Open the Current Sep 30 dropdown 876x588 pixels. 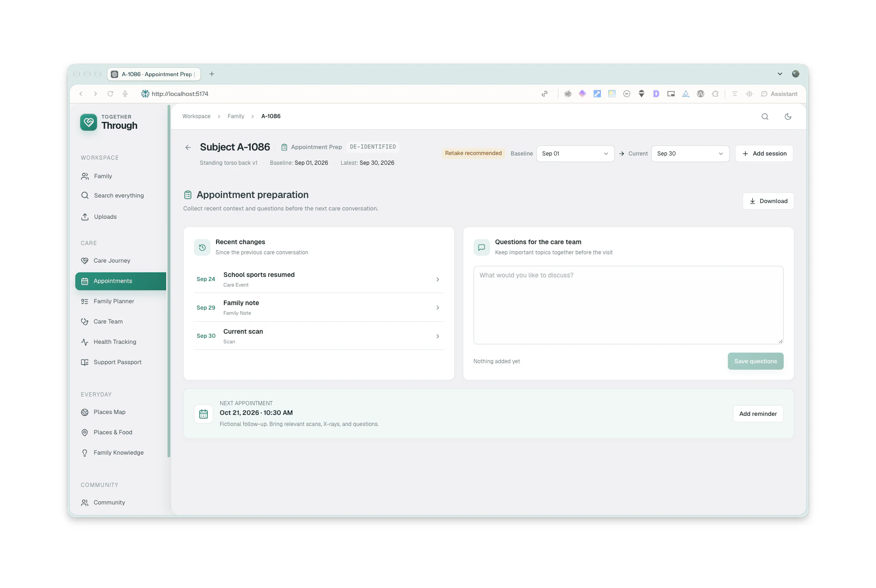690,154
